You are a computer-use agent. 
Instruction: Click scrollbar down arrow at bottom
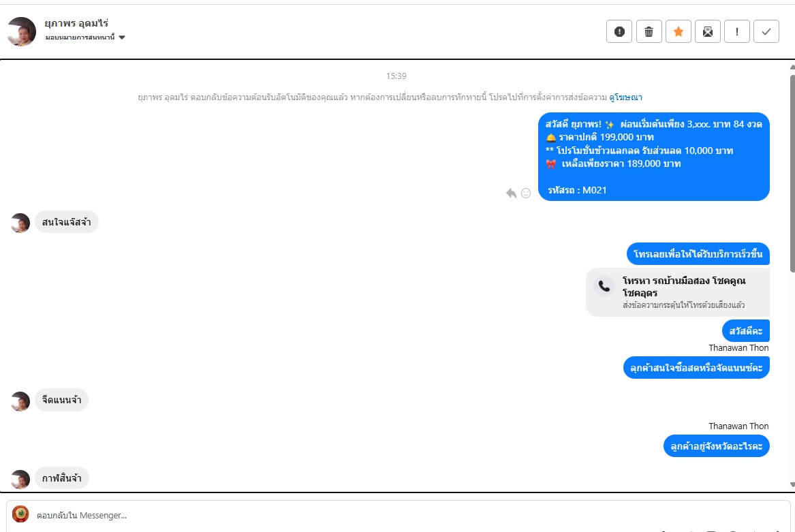(792, 484)
